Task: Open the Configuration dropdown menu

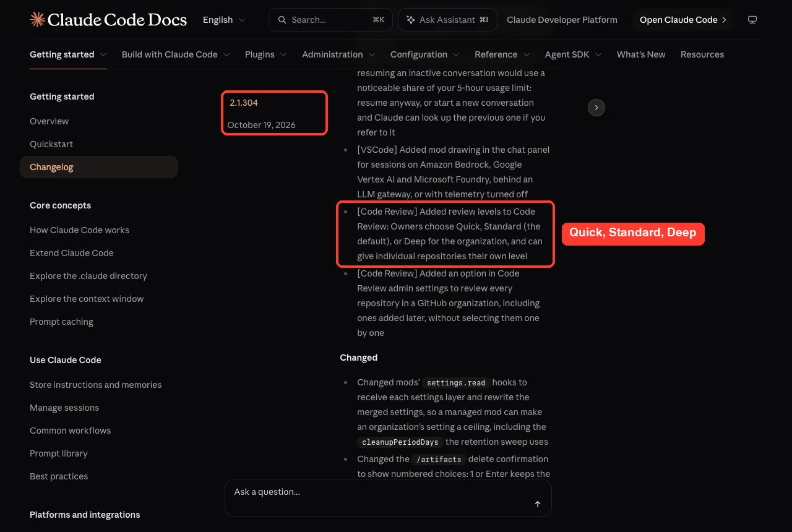Action: (425, 54)
